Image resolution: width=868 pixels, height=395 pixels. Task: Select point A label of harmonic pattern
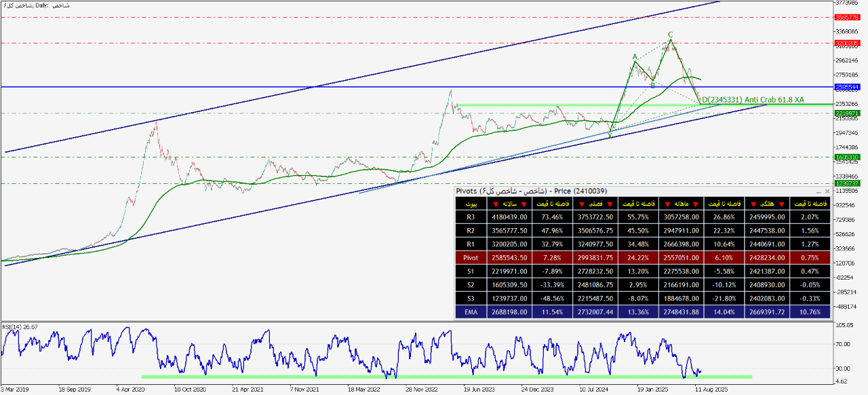pyautogui.click(x=635, y=57)
